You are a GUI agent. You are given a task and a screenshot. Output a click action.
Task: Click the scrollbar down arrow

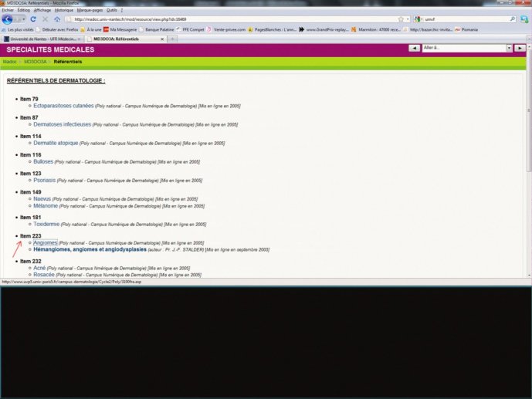529,276
